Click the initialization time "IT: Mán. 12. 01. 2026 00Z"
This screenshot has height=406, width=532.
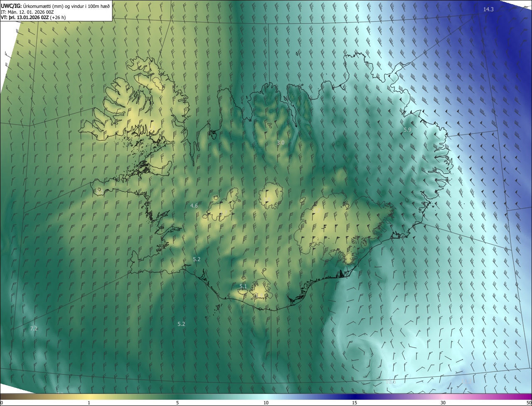point(28,12)
